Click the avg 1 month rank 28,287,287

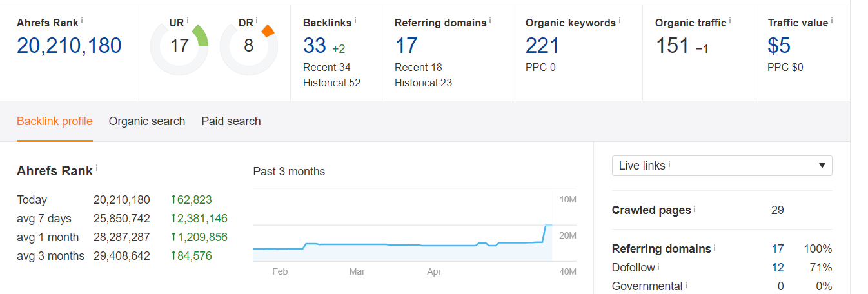point(122,237)
